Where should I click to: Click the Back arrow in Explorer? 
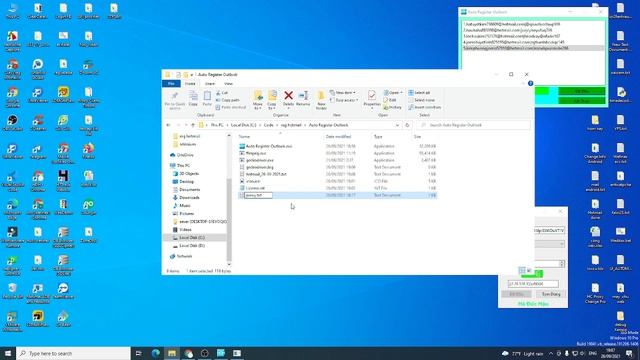point(169,125)
